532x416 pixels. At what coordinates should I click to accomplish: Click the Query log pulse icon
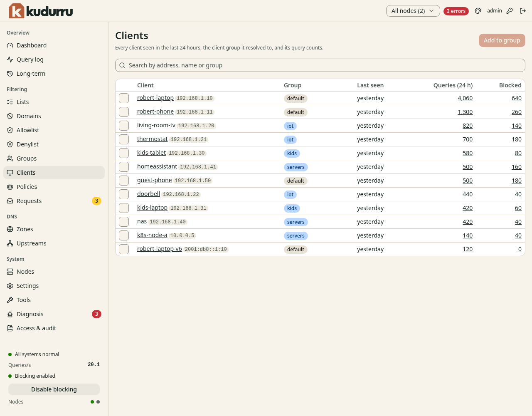point(10,59)
